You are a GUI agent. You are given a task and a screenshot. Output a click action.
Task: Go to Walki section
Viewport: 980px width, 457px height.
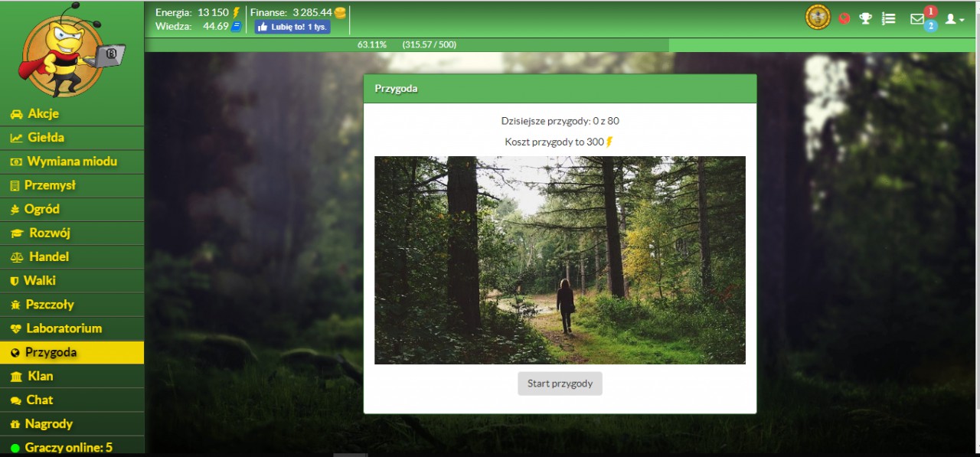tap(72, 280)
